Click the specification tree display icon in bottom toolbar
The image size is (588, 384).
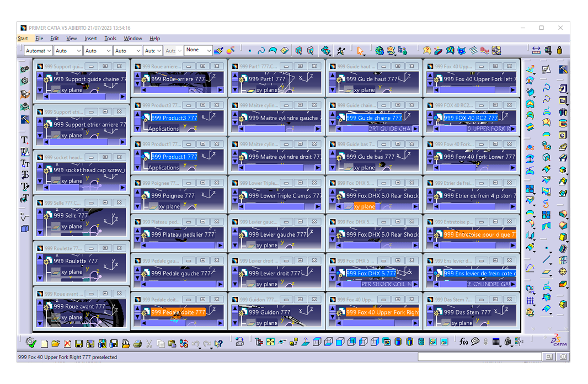click(x=259, y=342)
